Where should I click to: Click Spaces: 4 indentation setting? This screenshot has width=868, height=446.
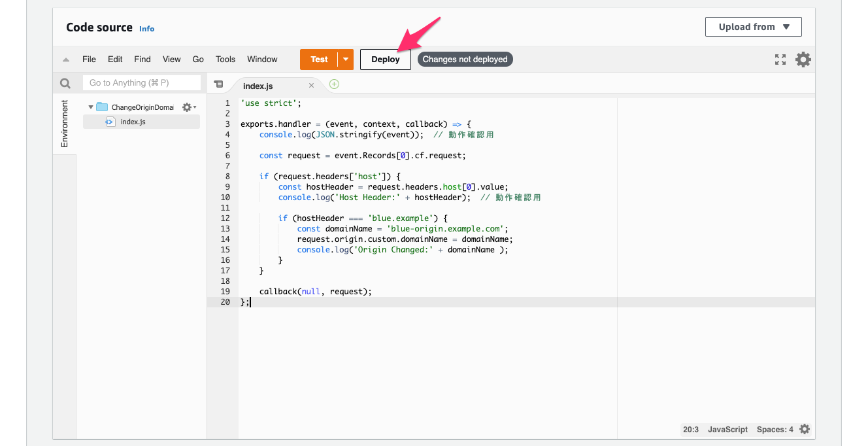click(x=775, y=430)
